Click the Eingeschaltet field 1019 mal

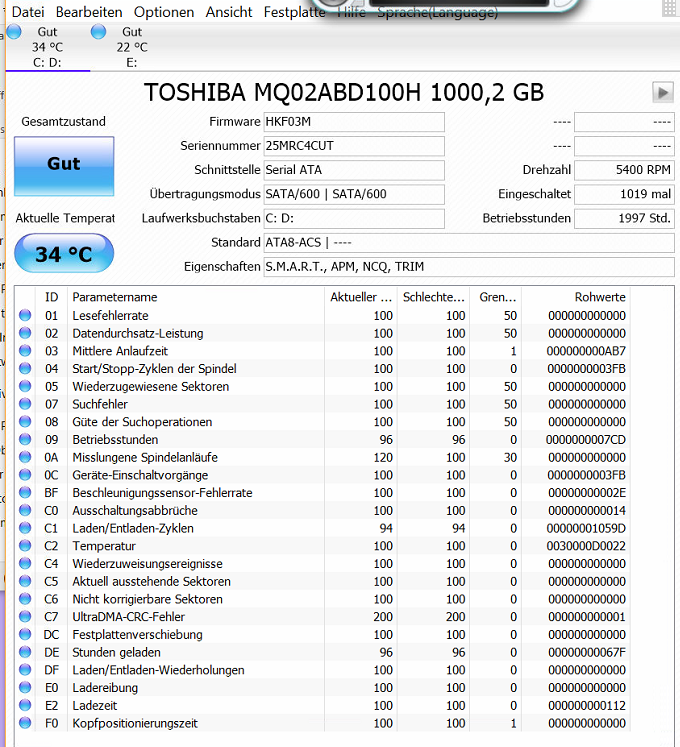(x=624, y=194)
